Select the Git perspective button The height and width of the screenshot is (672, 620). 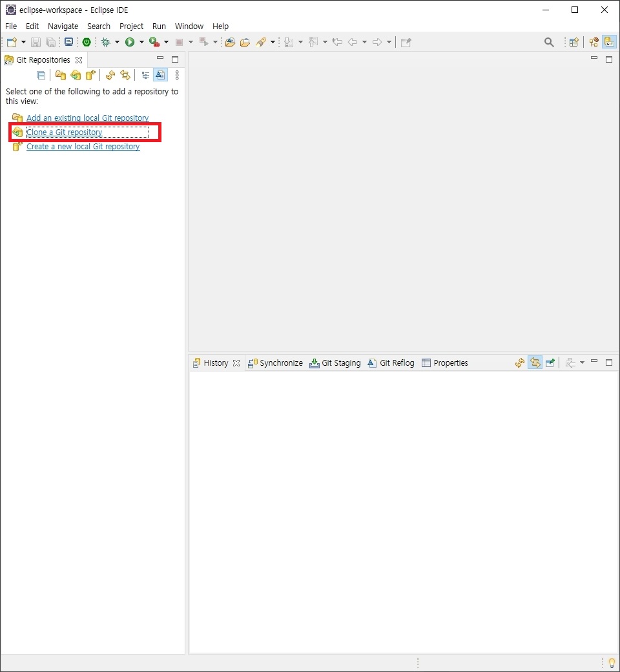(x=609, y=42)
